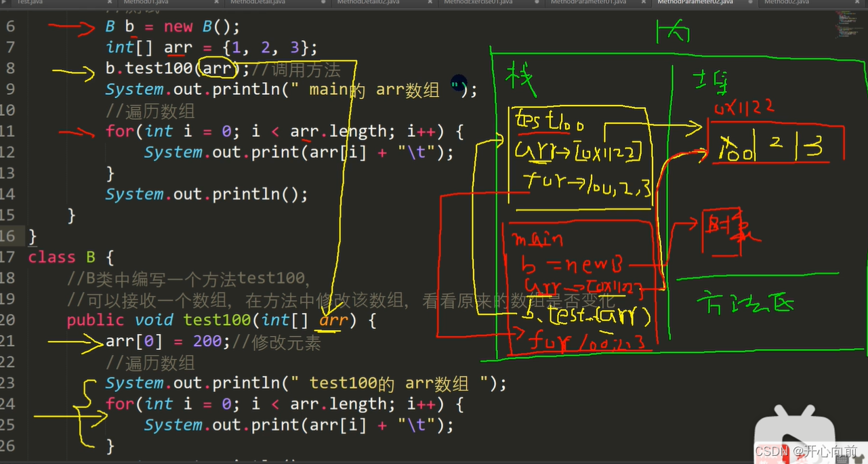The height and width of the screenshot is (464, 868).
Task: Click the 'class B {' declaration
Action: (72, 257)
